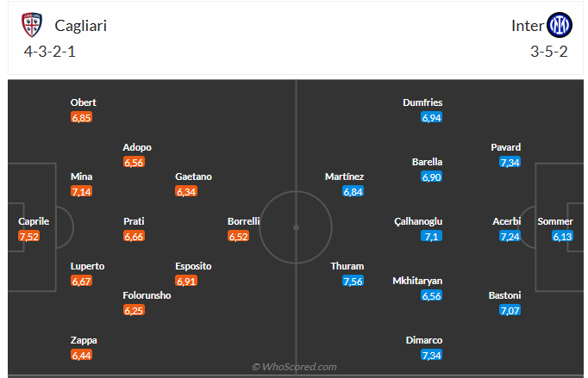Select player name Folorunsho
The width and height of the screenshot is (588, 378).
147,295
